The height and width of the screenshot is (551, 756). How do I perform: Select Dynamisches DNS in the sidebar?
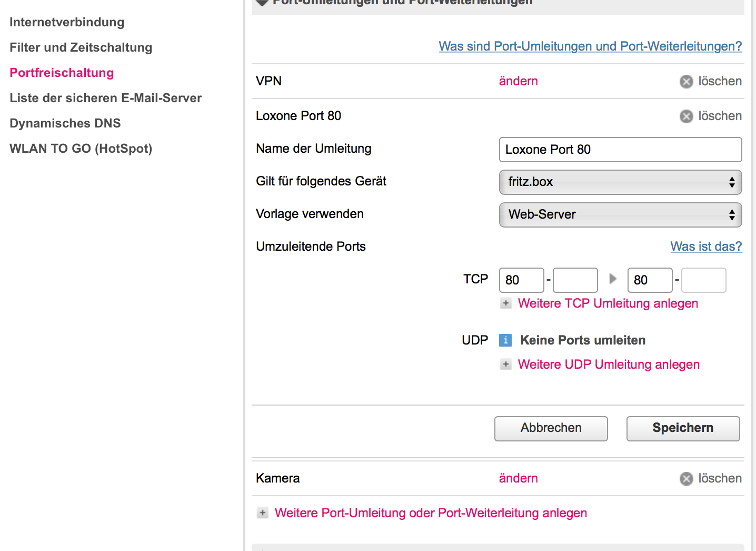[x=65, y=123]
